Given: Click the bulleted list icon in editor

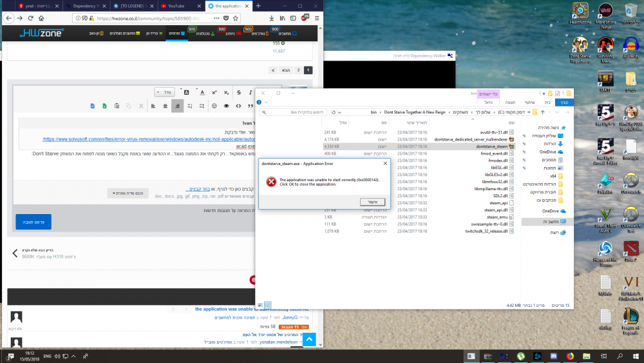Looking at the screenshot, I should (x=202, y=106).
